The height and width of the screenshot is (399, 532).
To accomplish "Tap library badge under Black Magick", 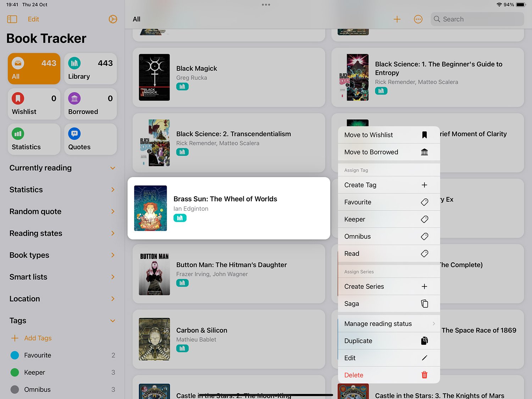I will click(x=182, y=87).
